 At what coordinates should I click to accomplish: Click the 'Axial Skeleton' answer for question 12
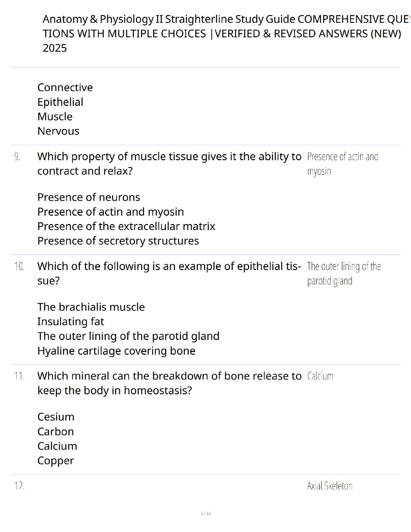click(330, 486)
